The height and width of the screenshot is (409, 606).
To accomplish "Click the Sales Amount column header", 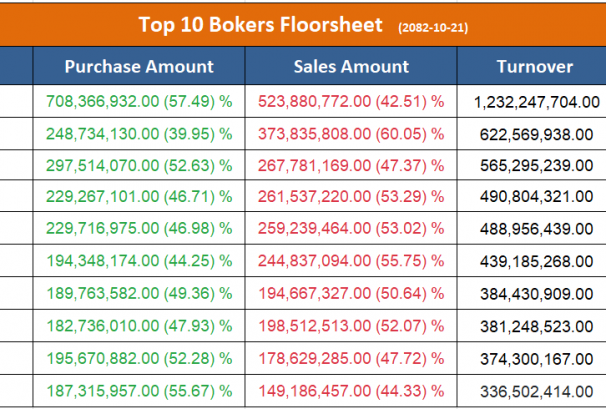I will (x=351, y=67).
